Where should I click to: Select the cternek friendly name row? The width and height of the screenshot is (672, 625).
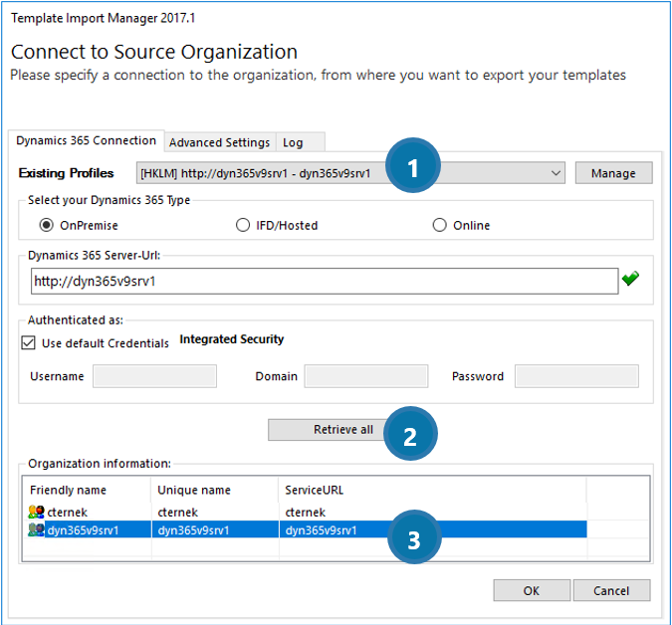click(68, 512)
